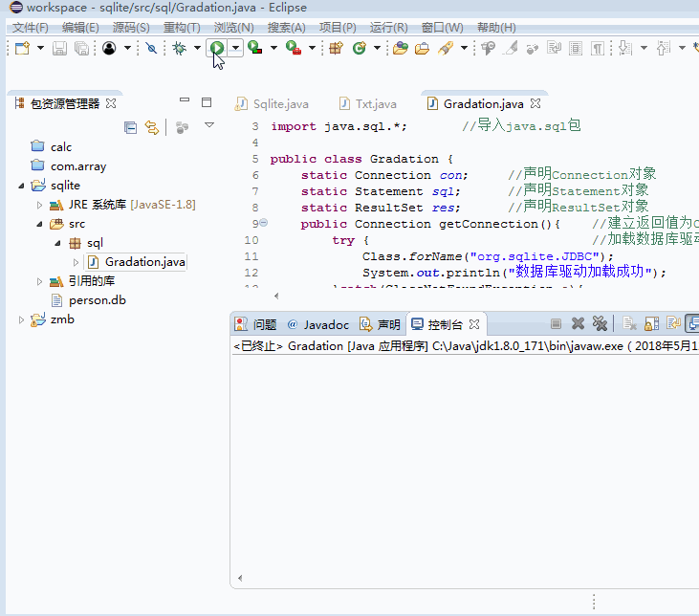Open the 窗口(W) menu
The image size is (699, 616).
(442, 28)
